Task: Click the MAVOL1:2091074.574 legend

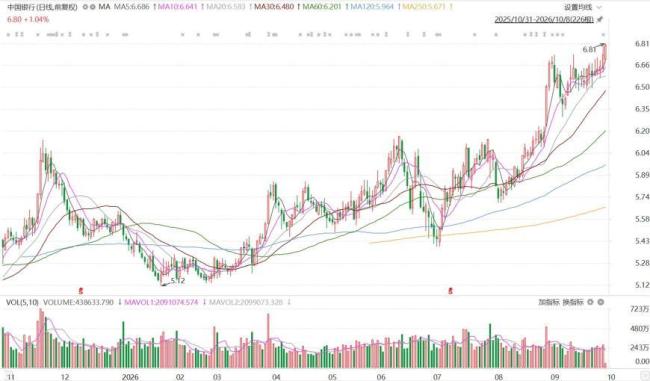Action: point(161,302)
